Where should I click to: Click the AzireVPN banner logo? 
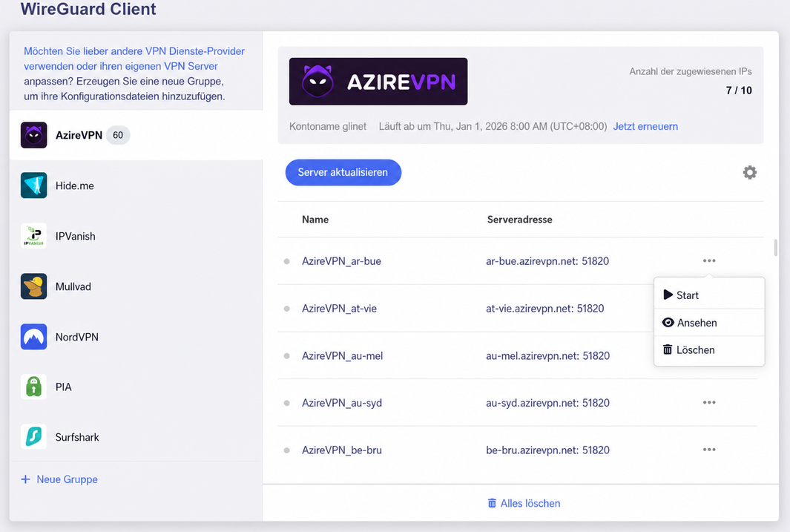point(378,82)
